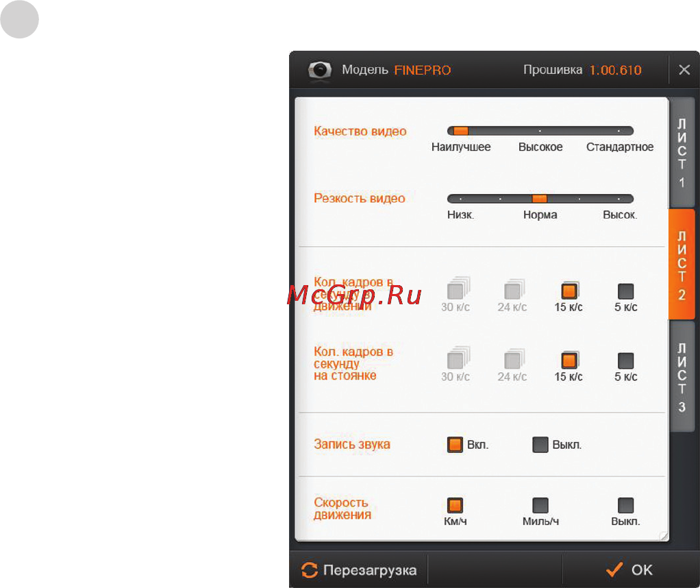Click the Модель label in the title bar
Viewport: 700px width, 588px height.
coord(365,70)
